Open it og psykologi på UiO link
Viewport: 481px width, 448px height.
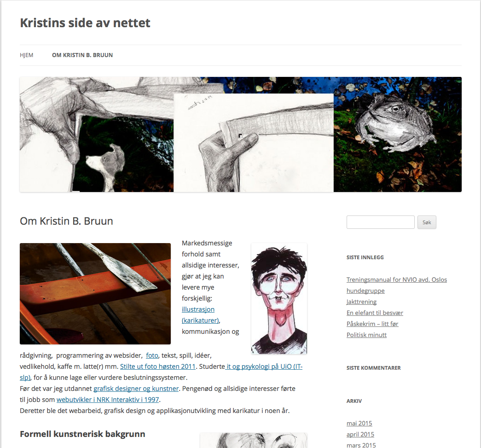[x=161, y=372]
